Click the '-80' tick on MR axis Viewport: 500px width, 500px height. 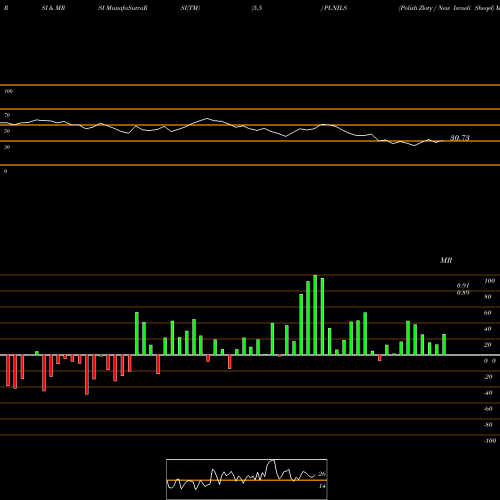pos(488,425)
